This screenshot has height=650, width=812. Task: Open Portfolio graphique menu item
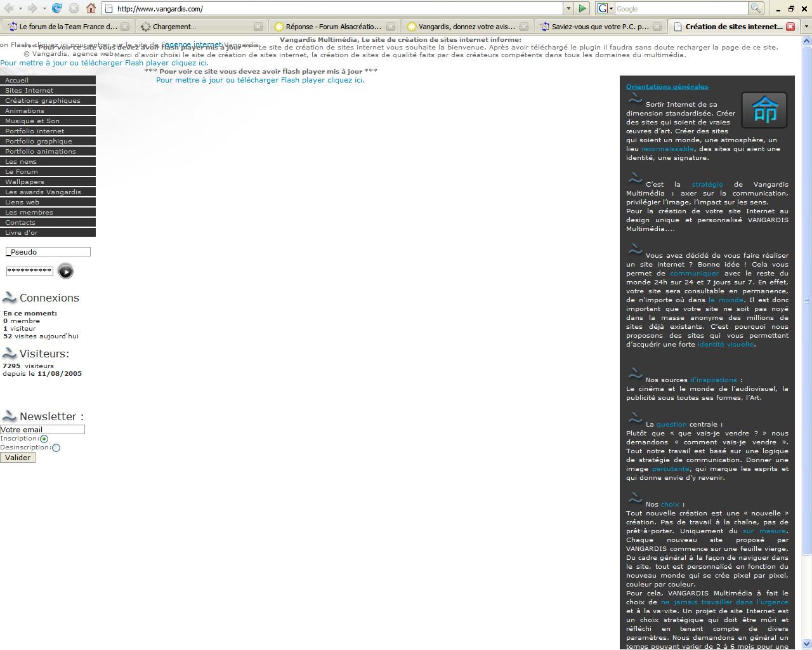tap(48, 141)
